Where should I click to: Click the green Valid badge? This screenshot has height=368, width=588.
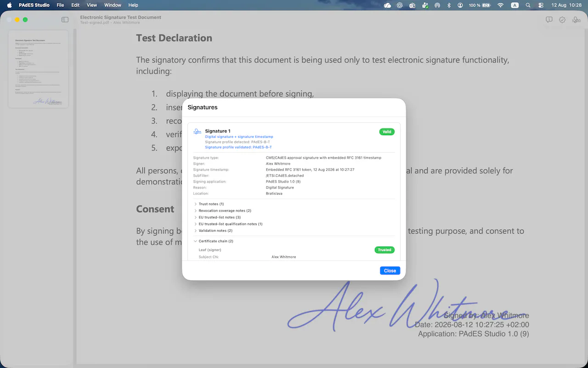(x=387, y=132)
